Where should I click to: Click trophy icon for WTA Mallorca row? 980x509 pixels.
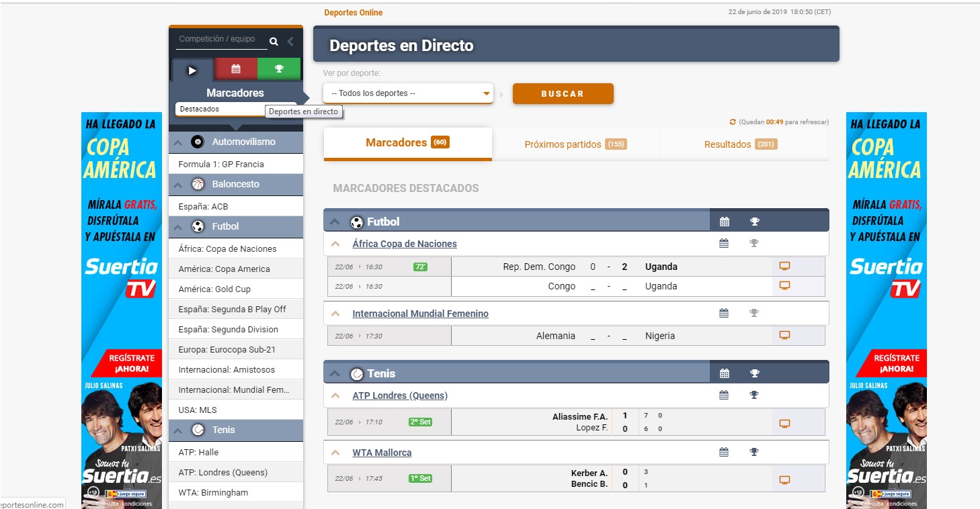click(754, 453)
